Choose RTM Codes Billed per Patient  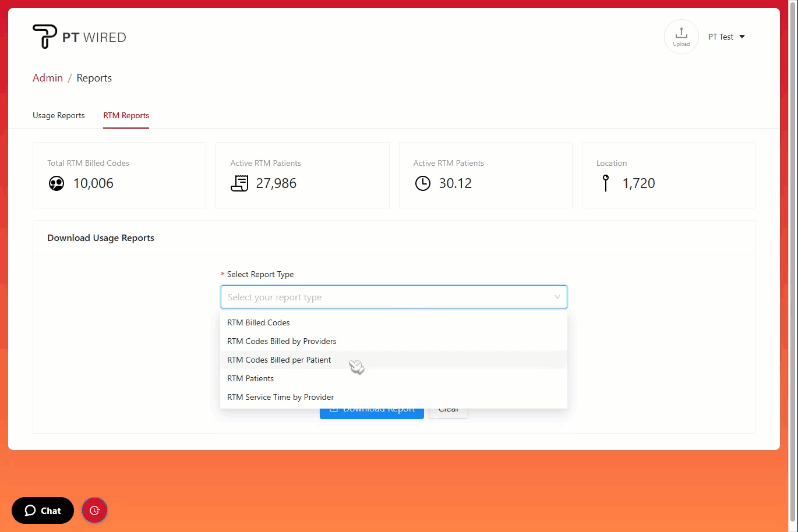279,360
